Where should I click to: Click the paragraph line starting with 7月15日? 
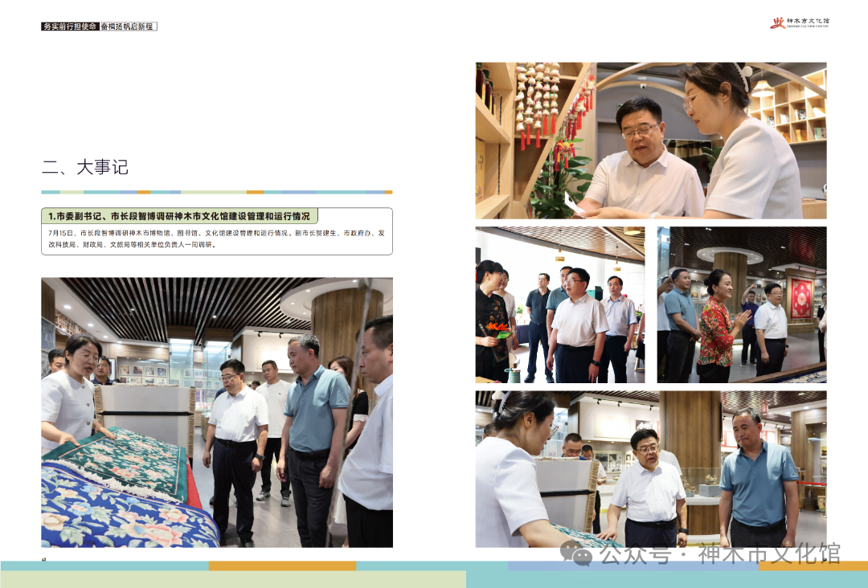[x=216, y=233]
